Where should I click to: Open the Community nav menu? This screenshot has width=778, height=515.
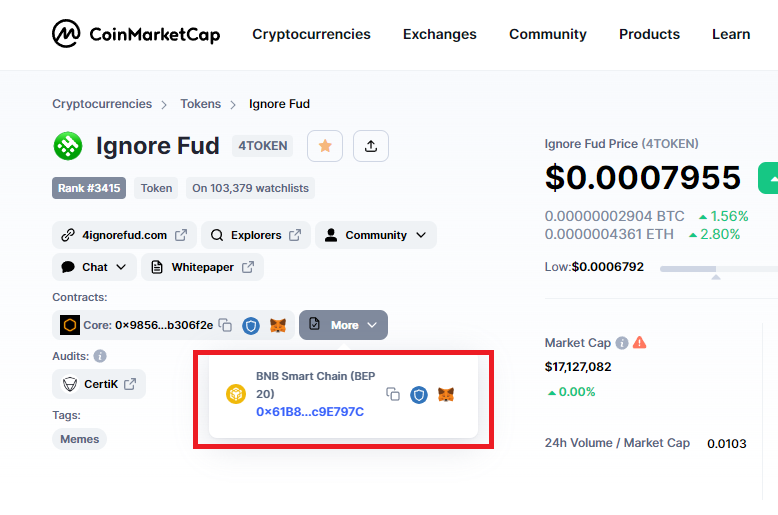[x=548, y=34]
